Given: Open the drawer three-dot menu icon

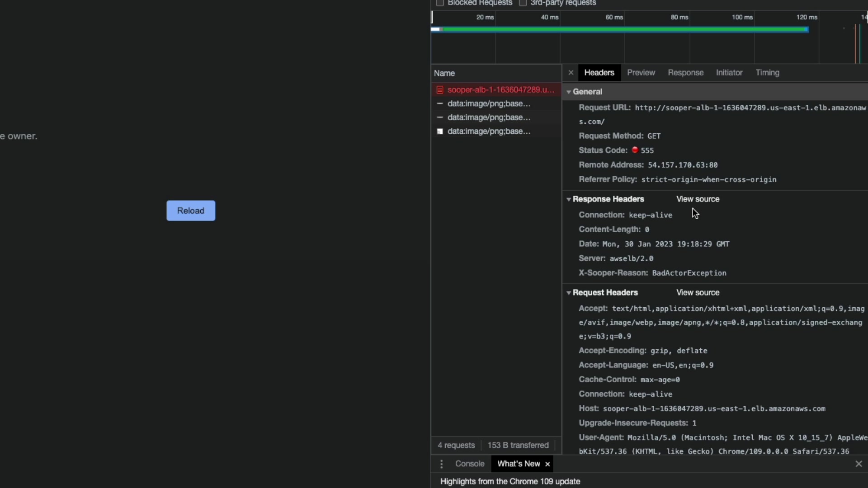Looking at the screenshot, I should click(441, 464).
